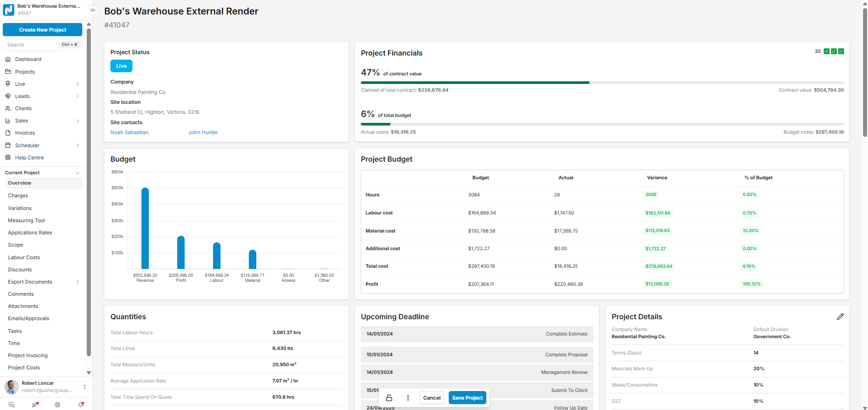
Task: Click the Save Project button
Action: click(x=467, y=398)
